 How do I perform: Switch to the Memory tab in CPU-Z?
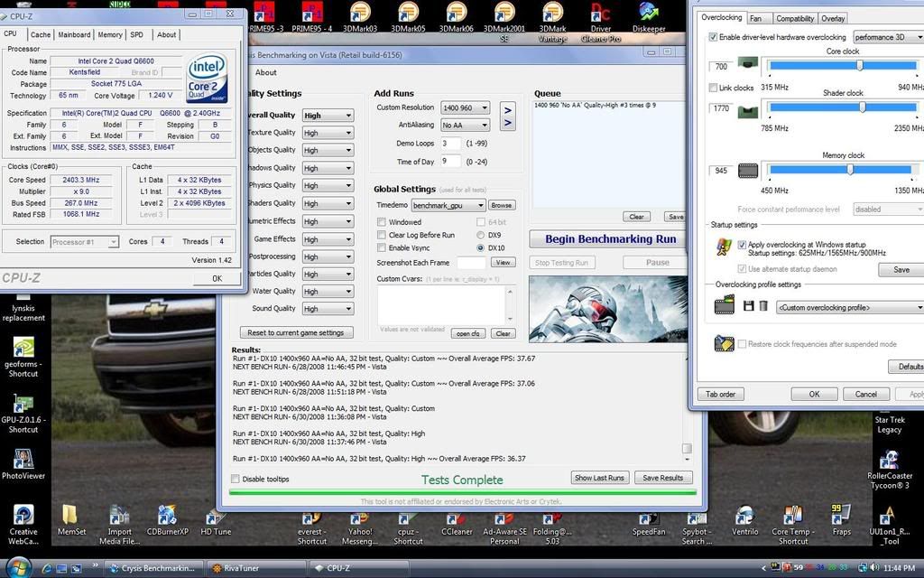click(110, 35)
